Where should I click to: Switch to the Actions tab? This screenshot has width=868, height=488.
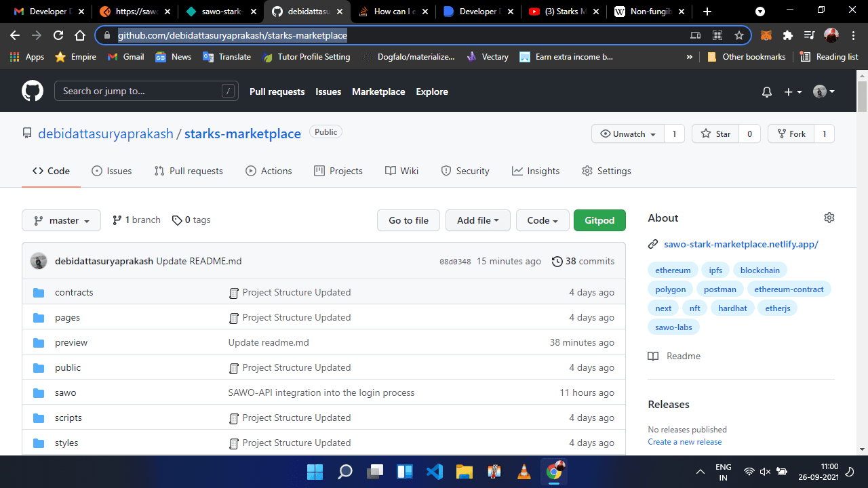click(x=269, y=171)
